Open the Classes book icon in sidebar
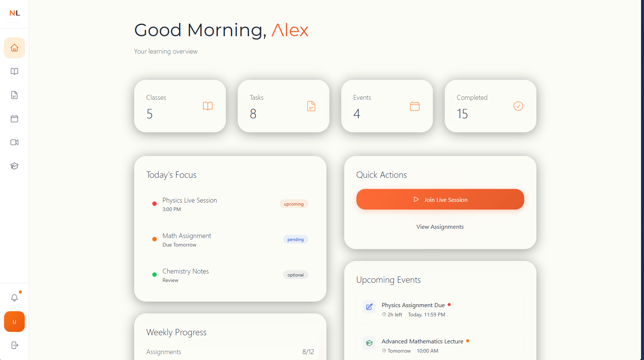The width and height of the screenshot is (644, 360). click(14, 71)
